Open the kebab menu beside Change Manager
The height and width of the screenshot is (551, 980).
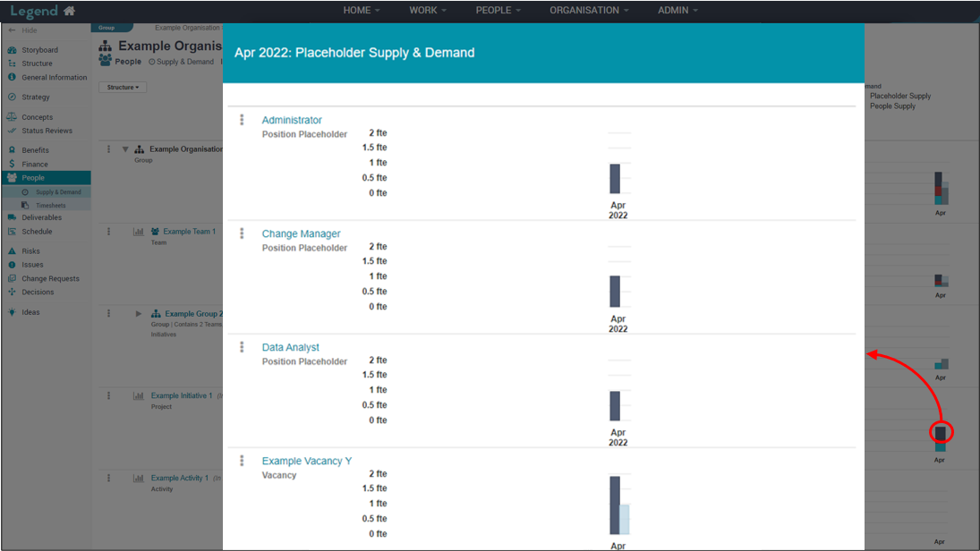pyautogui.click(x=242, y=233)
